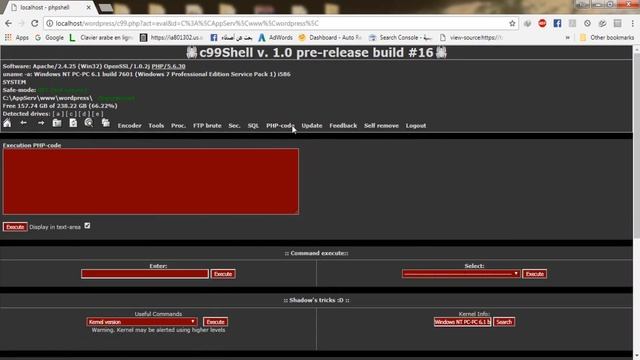Screen dimensions: 640x360
Task: Open the Dashboard - Auto bookmark
Action: (330, 38)
